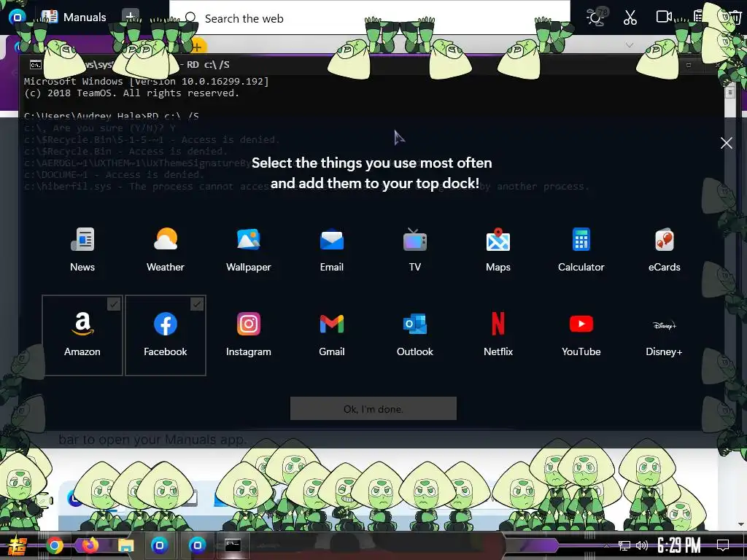Open the notification center icon
747x560 pixels.
pyautogui.click(x=723, y=545)
